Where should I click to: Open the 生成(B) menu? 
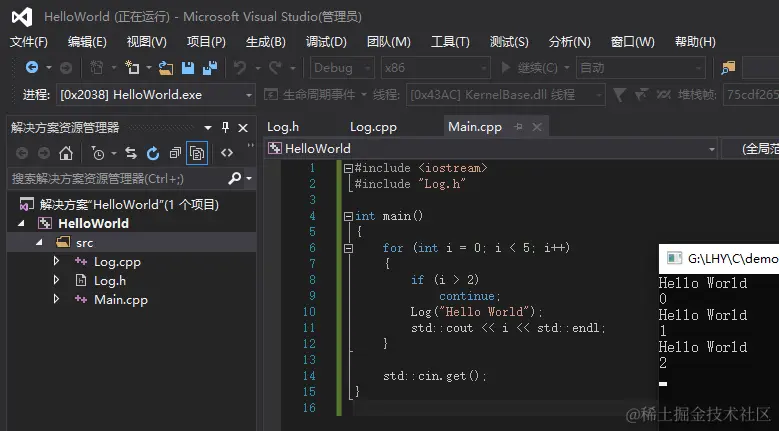coord(266,42)
